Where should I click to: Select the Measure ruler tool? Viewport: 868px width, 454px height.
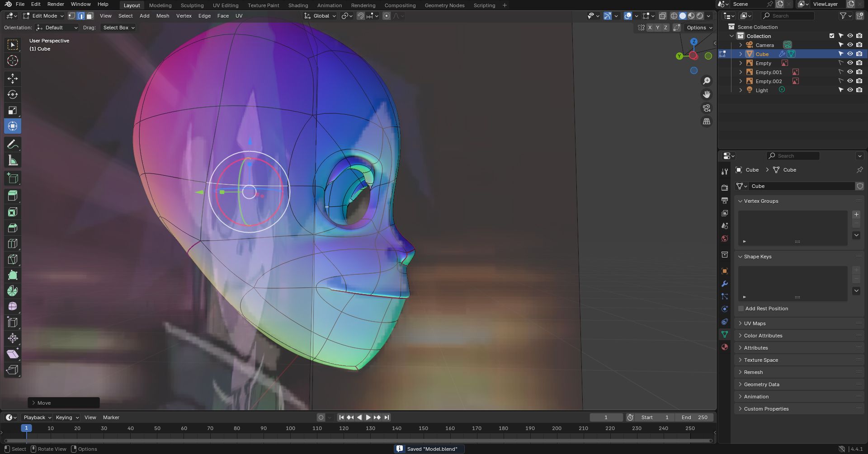tap(13, 160)
